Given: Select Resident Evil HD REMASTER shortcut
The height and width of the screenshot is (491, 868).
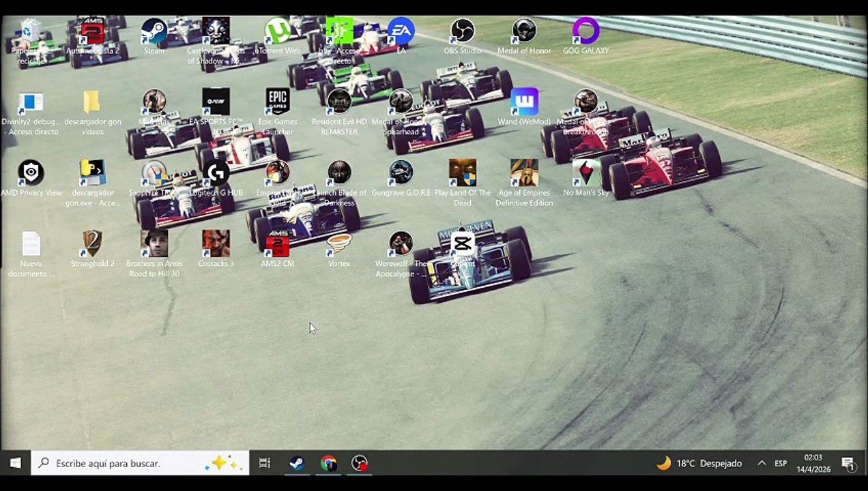Looking at the screenshot, I should (339, 113).
